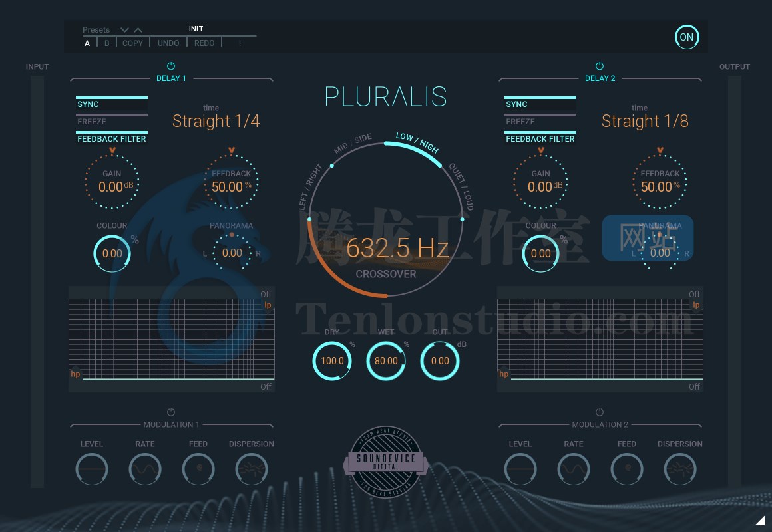Image resolution: width=772 pixels, height=532 pixels.
Task: Toggle the Delay 2 power icon
Action: tap(599, 66)
